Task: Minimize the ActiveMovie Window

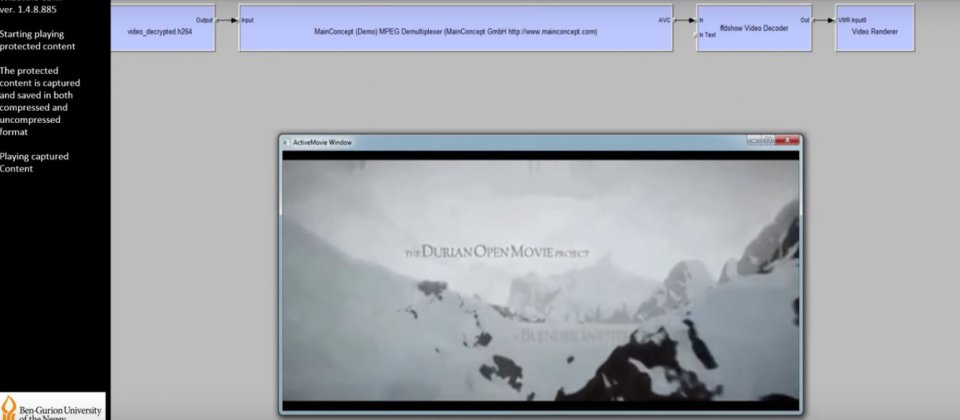Action: [753, 140]
